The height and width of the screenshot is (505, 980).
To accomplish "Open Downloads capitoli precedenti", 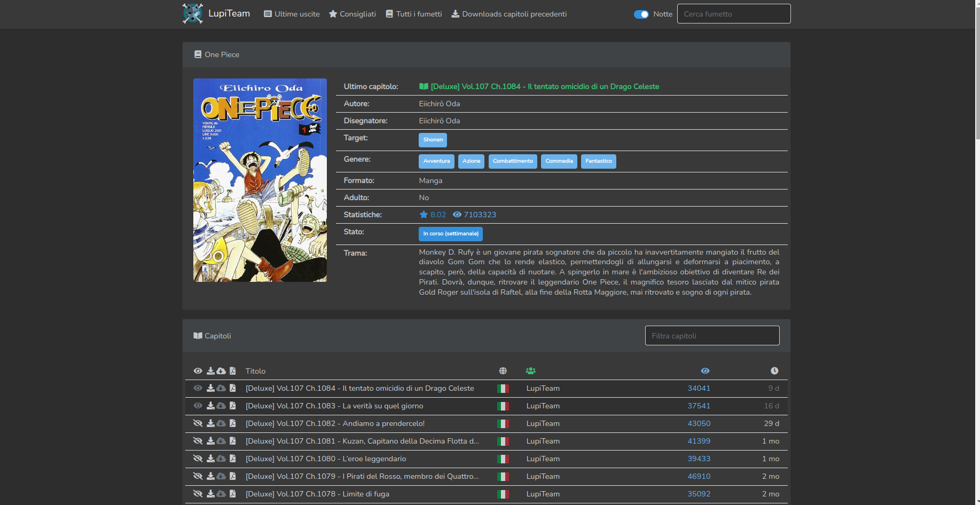I will tap(508, 14).
